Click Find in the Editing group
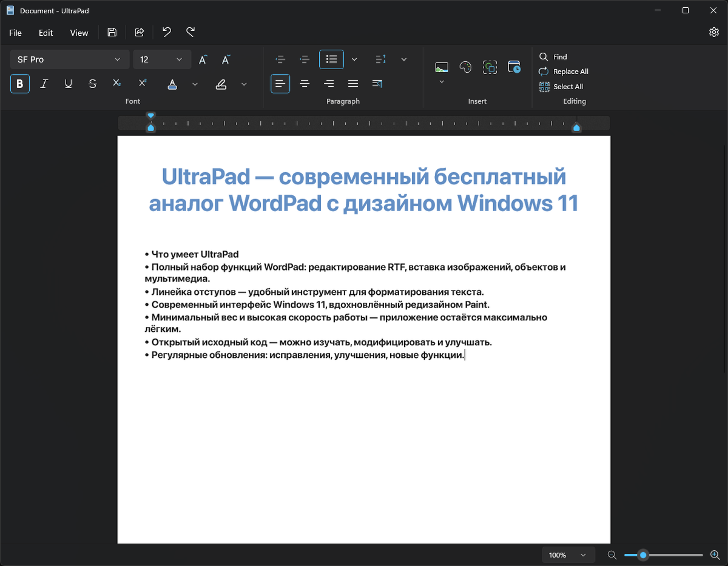This screenshot has height=566, width=728. [553, 57]
